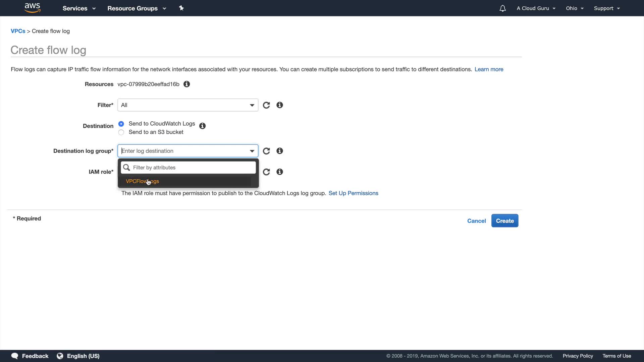Open the Services menu
Screen dimensions: 644x362
point(79,8)
